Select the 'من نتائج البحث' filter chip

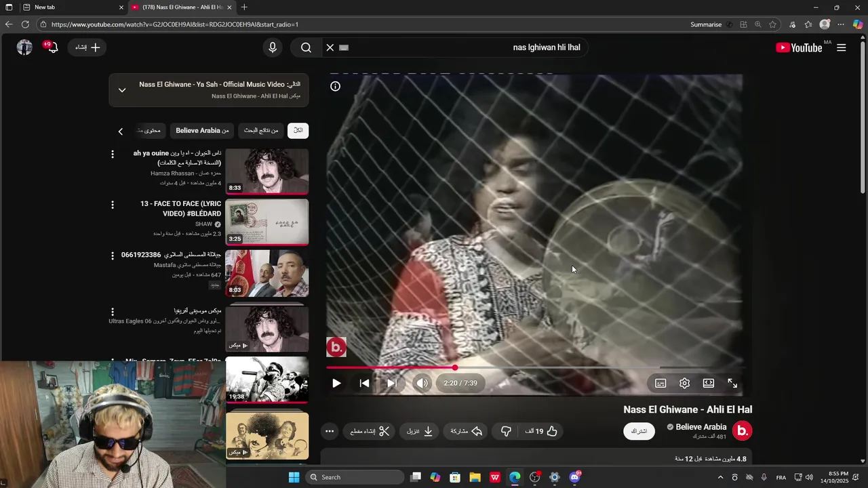(261, 130)
